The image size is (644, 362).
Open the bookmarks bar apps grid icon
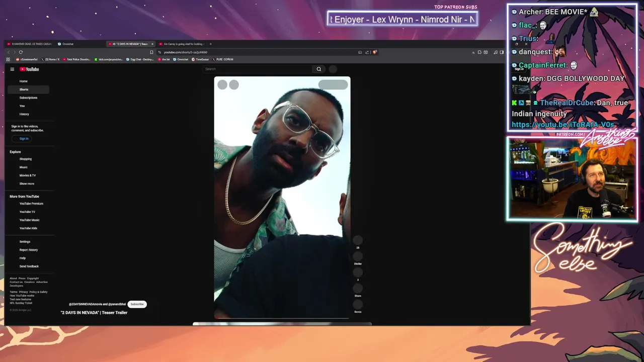8,59
